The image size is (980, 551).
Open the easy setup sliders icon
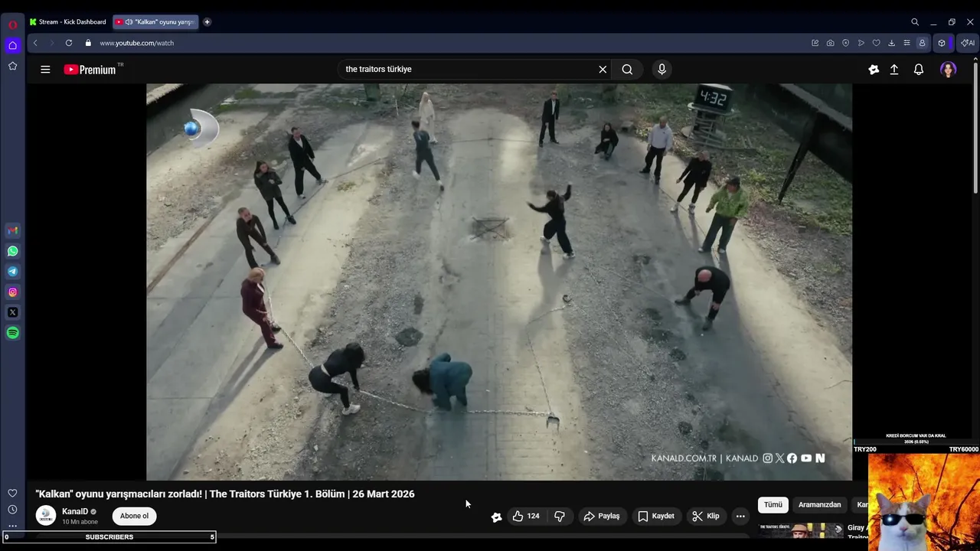click(x=906, y=43)
